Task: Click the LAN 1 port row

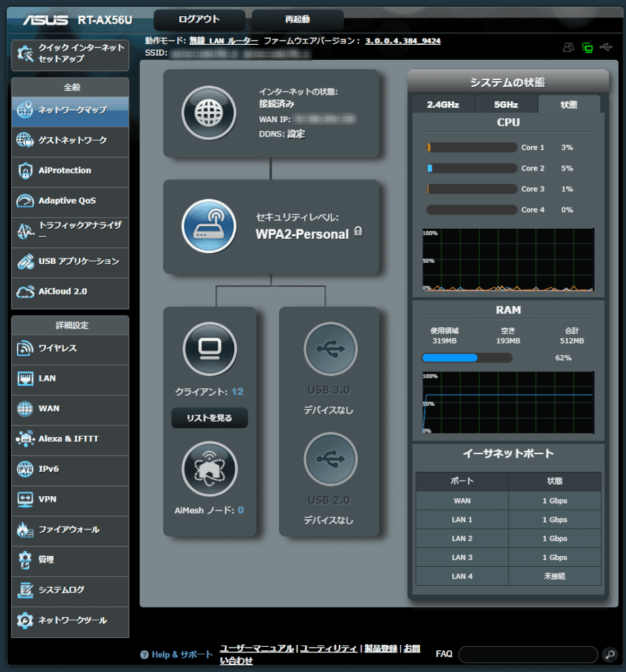Action: coord(509,520)
